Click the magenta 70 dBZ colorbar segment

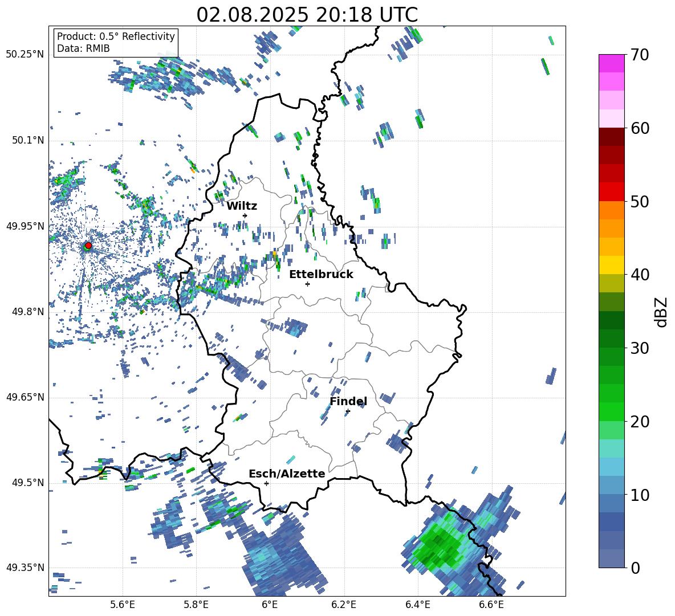[x=611, y=63]
